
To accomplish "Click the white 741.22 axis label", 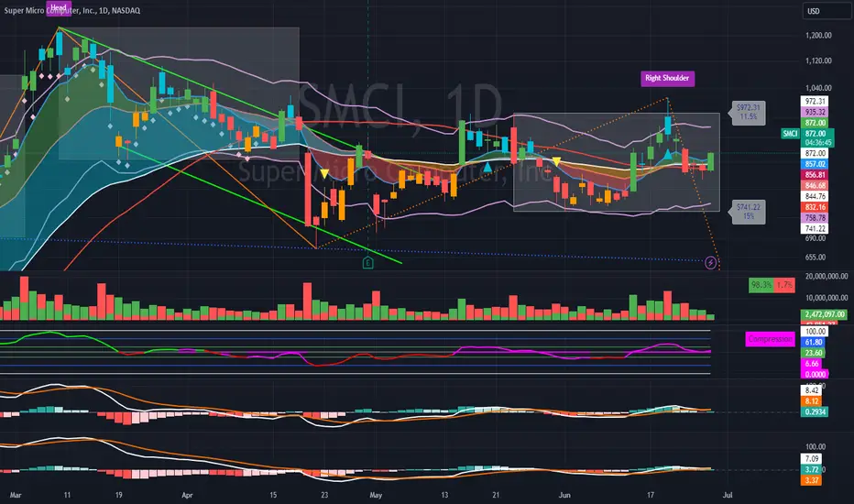I will 815,229.
